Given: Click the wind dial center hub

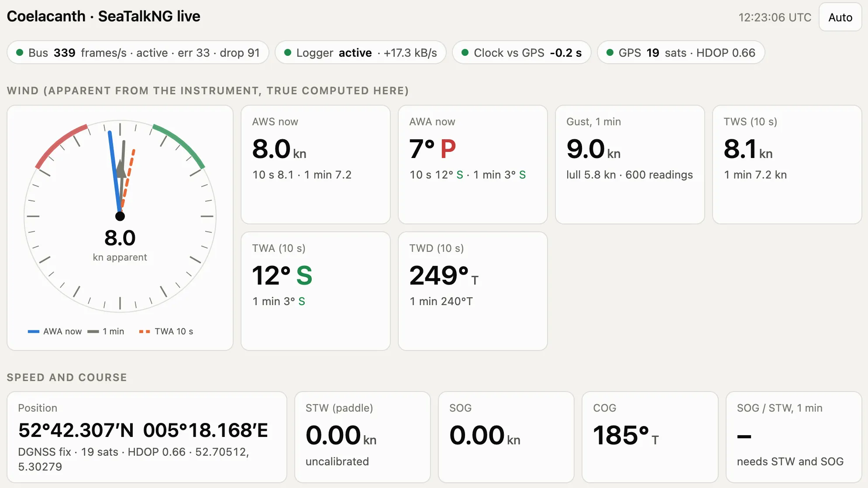Looking at the screenshot, I should 120,216.
